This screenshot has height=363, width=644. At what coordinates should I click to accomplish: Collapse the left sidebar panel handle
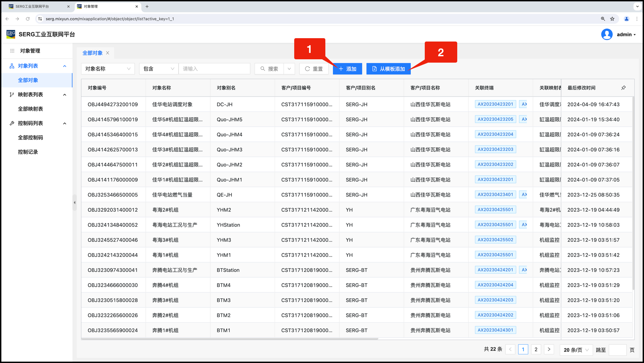(x=74, y=202)
